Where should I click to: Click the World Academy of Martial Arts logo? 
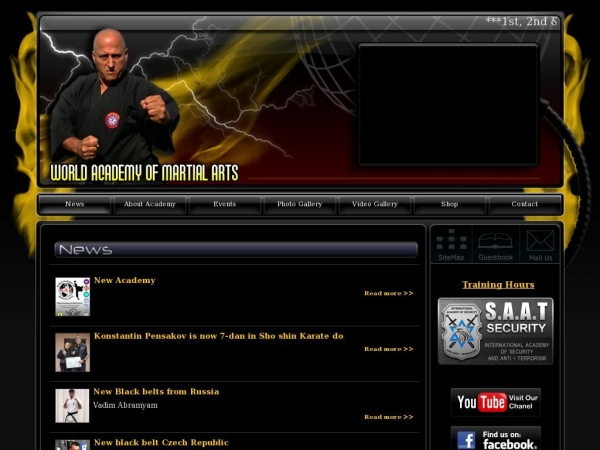144,173
